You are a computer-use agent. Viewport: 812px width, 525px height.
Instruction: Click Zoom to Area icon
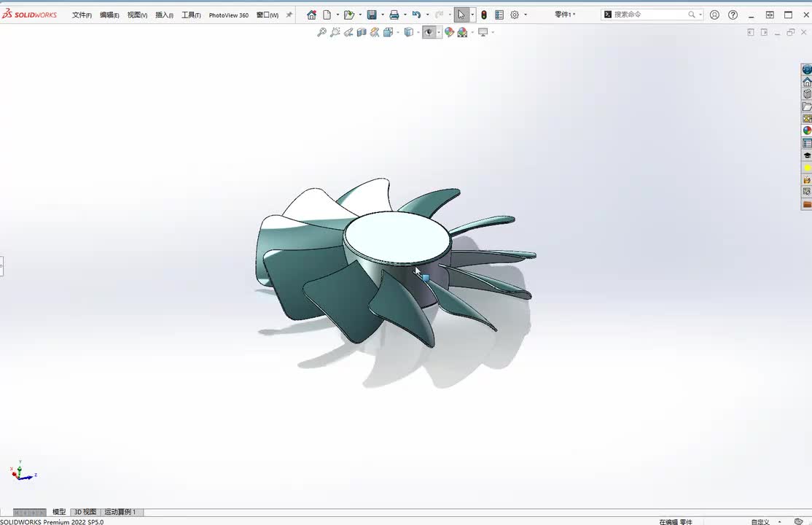pyautogui.click(x=335, y=32)
